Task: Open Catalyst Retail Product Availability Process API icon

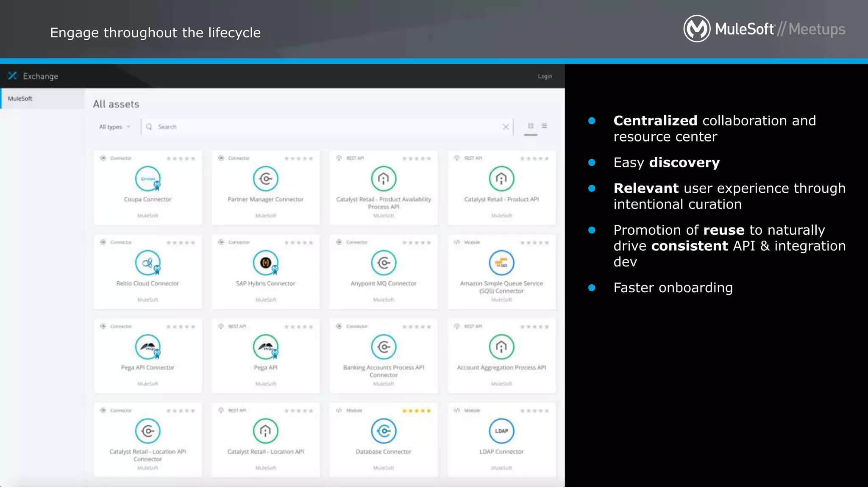Action: [384, 179]
